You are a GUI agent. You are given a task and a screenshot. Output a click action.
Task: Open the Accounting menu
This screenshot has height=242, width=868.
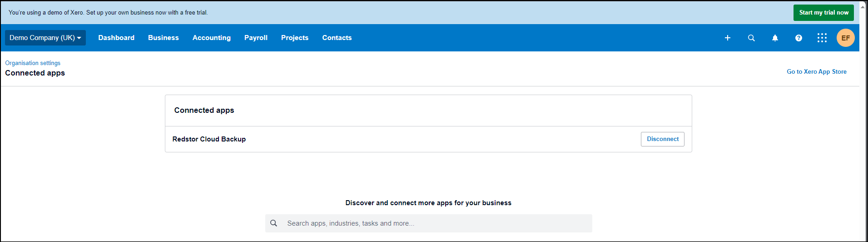click(212, 38)
